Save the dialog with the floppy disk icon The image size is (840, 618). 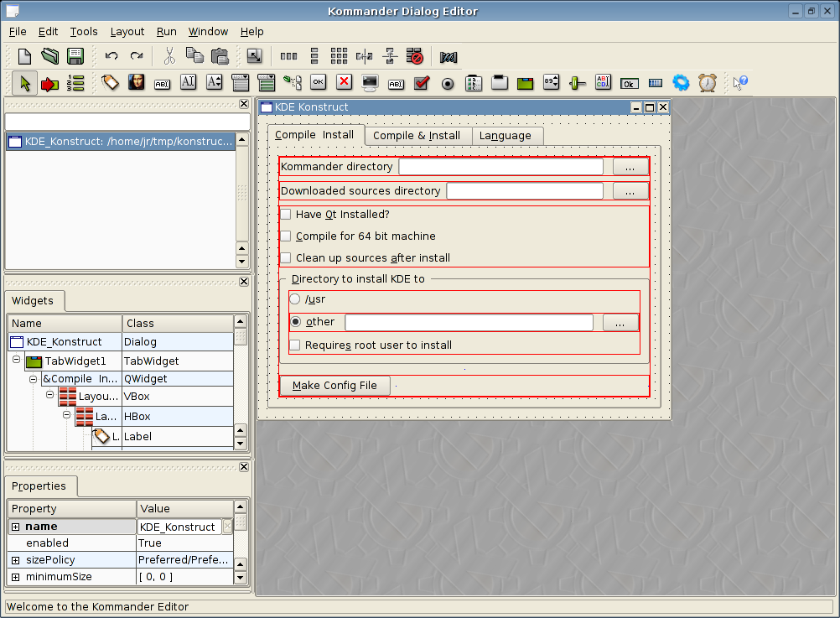pyautogui.click(x=75, y=56)
